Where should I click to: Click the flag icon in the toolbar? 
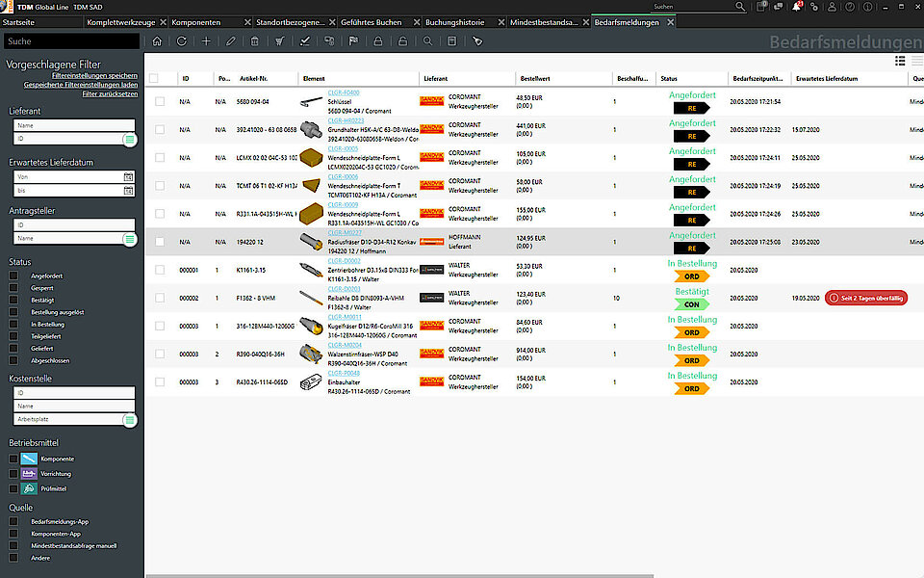coord(353,41)
